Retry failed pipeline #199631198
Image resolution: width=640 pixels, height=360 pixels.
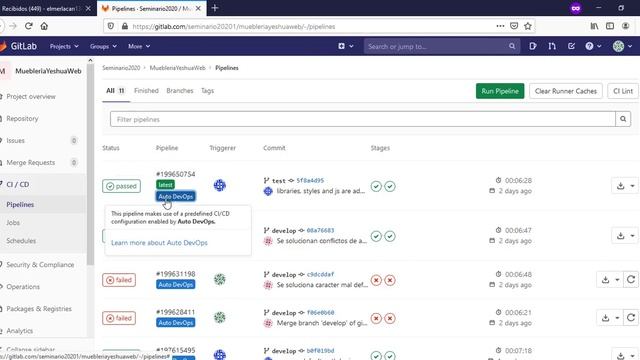[631, 280]
